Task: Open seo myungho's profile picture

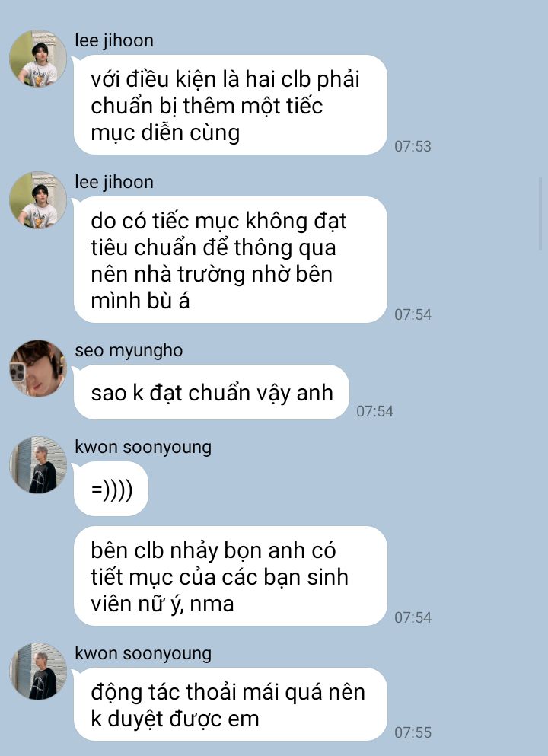Action: (38, 368)
